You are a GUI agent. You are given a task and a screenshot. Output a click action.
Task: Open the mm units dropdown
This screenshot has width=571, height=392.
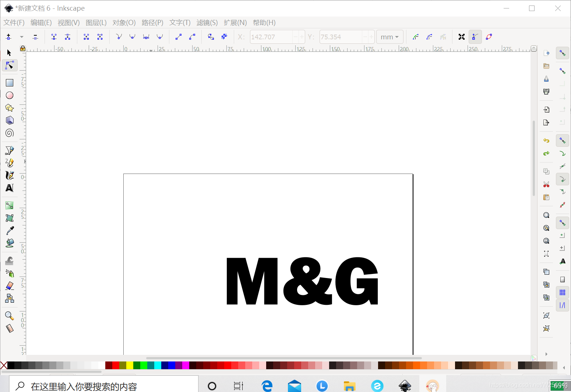[390, 37]
